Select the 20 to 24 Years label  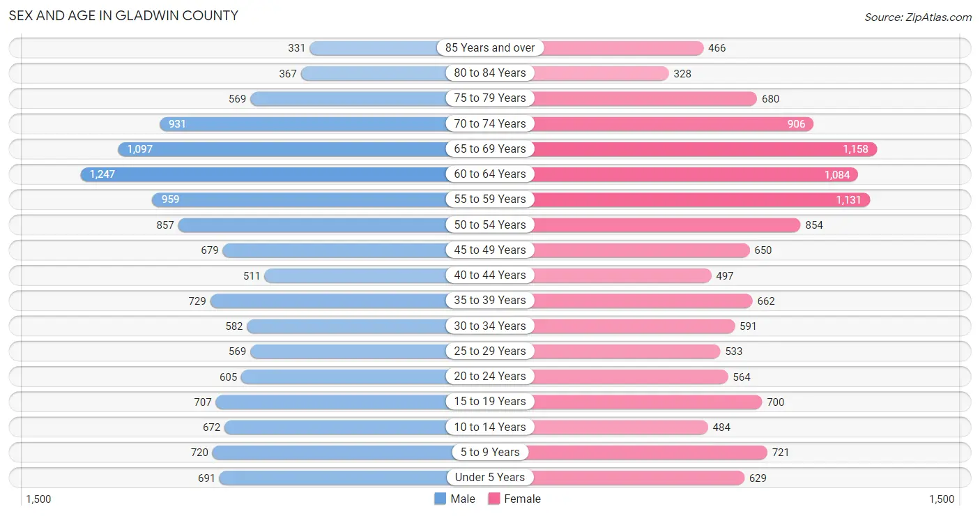(490, 376)
